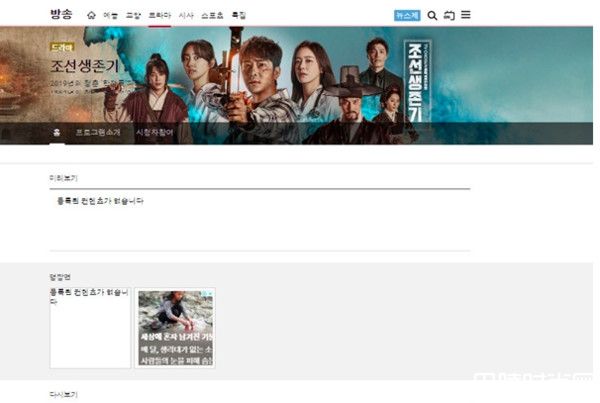Switch to the 홈 tab under the banner
Image resolution: width=600 pixels, height=403 pixels.
tap(57, 132)
